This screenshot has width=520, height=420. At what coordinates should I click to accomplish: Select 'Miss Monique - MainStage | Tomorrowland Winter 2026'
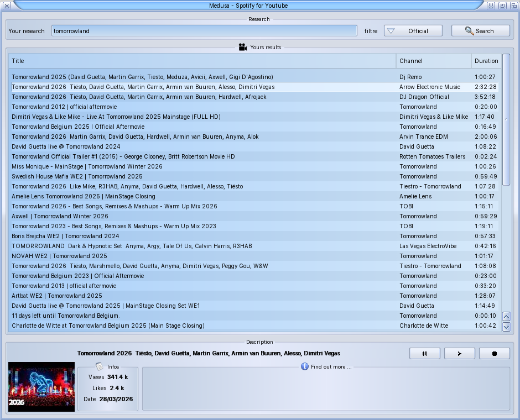[254, 166]
